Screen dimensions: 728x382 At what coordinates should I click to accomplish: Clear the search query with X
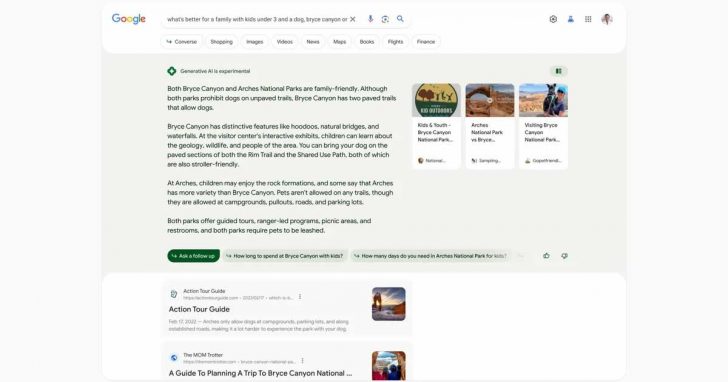[353, 19]
